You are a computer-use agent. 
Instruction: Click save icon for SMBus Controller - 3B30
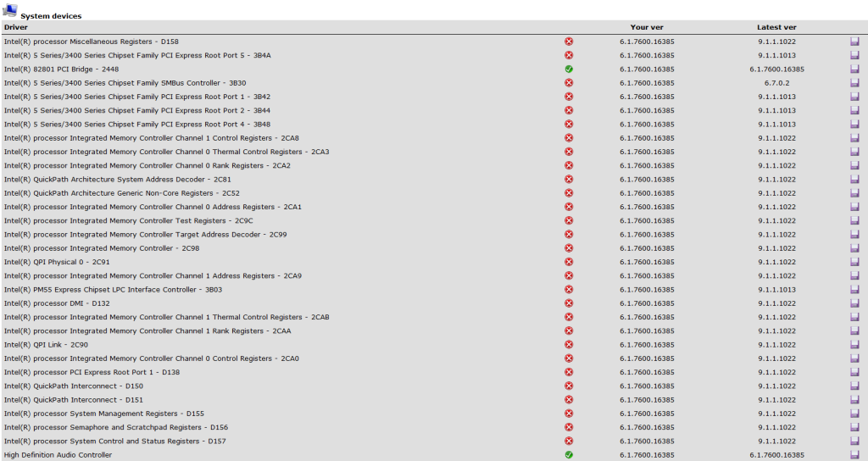[854, 83]
